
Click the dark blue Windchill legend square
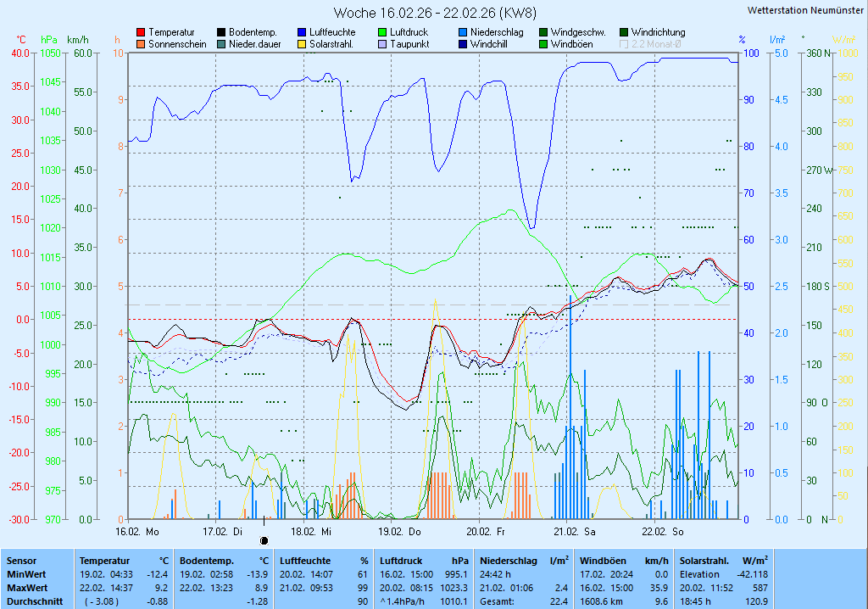(463, 44)
